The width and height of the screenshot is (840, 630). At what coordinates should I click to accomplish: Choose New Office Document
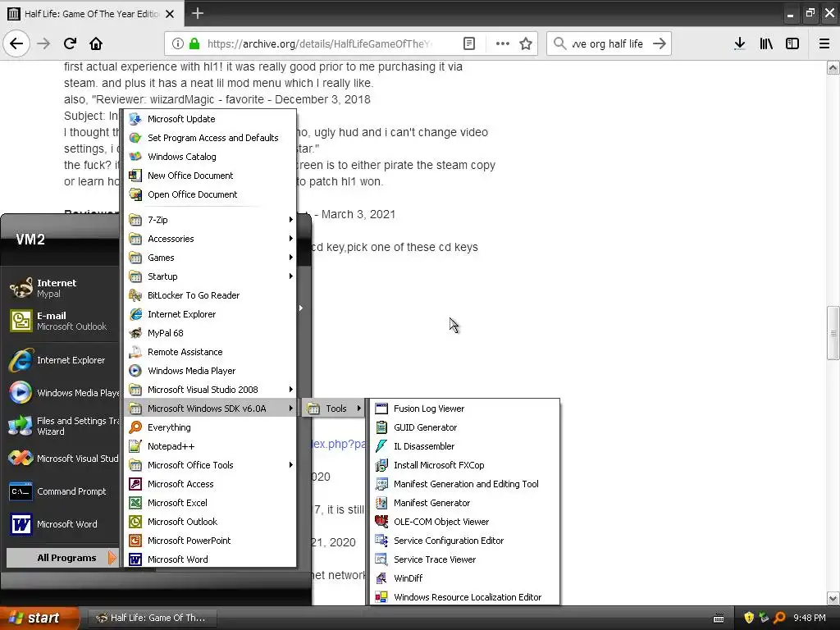[210, 176]
